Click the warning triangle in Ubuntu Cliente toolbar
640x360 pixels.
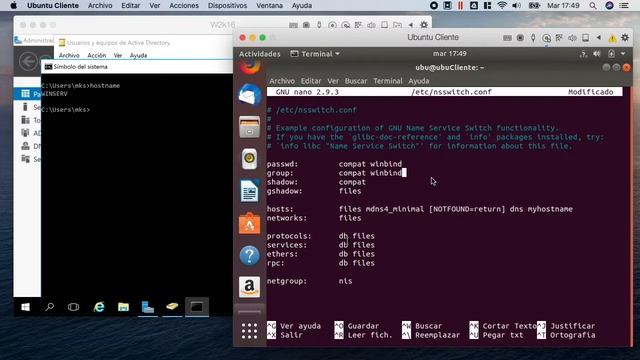612,38
